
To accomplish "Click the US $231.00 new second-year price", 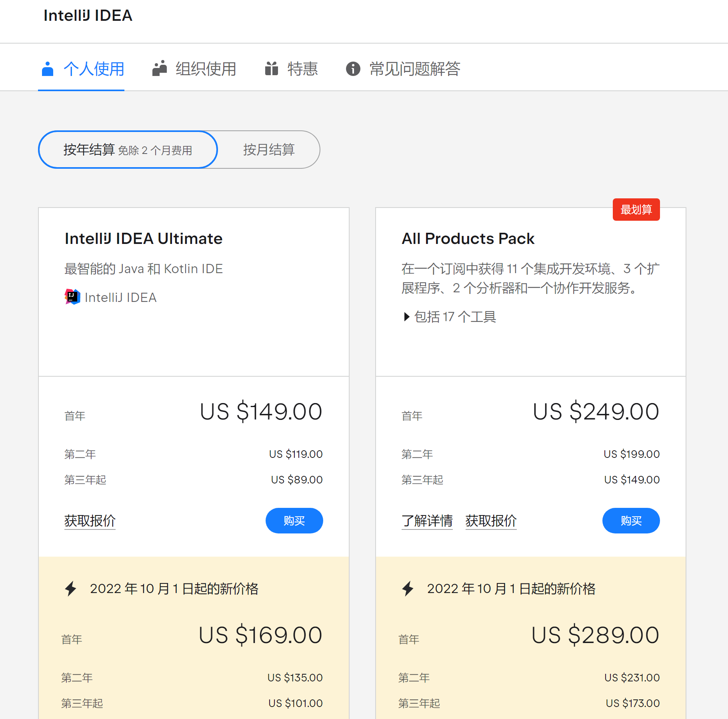I will [632, 678].
